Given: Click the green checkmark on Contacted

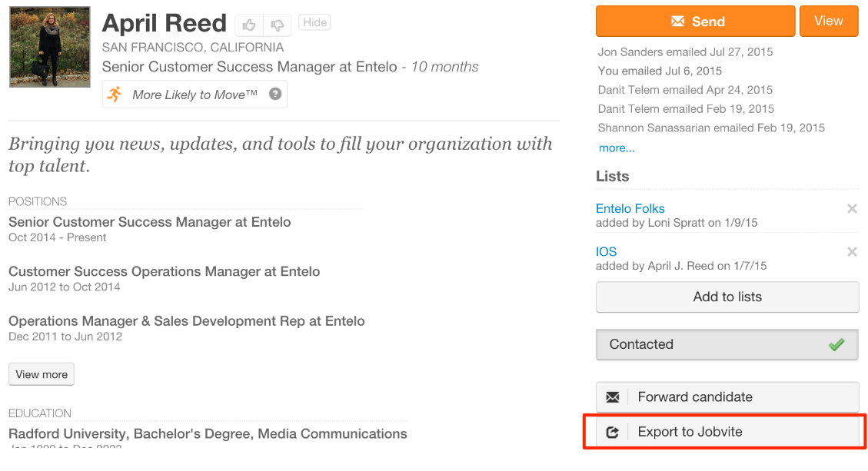Looking at the screenshot, I should pos(836,344).
